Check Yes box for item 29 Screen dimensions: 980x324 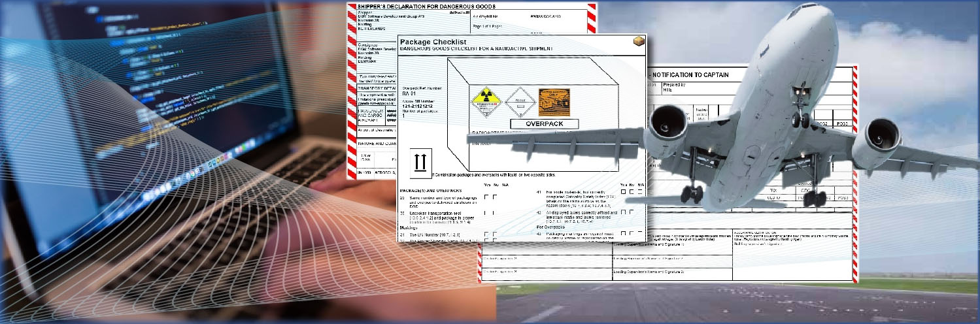pyautogui.click(x=486, y=197)
